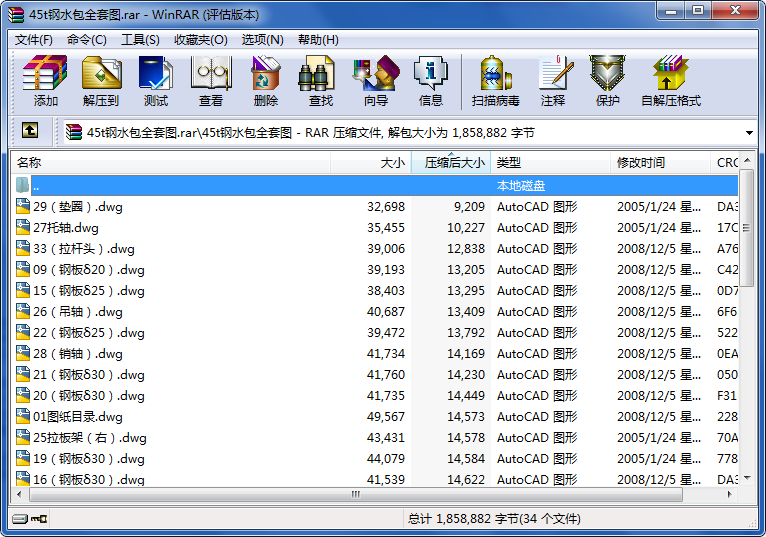Image resolution: width=766 pixels, height=537 pixels.
Task: Open the 选项(N) menu
Action: click(x=262, y=40)
